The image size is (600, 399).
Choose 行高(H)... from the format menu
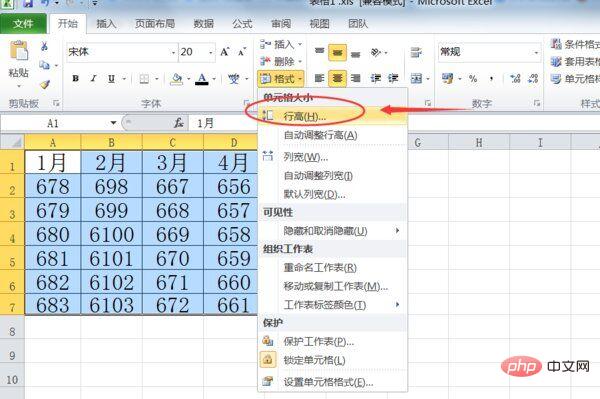coord(333,116)
